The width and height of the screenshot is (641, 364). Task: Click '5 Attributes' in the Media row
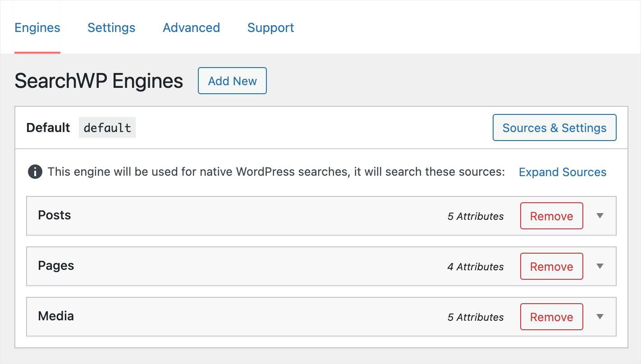point(476,317)
